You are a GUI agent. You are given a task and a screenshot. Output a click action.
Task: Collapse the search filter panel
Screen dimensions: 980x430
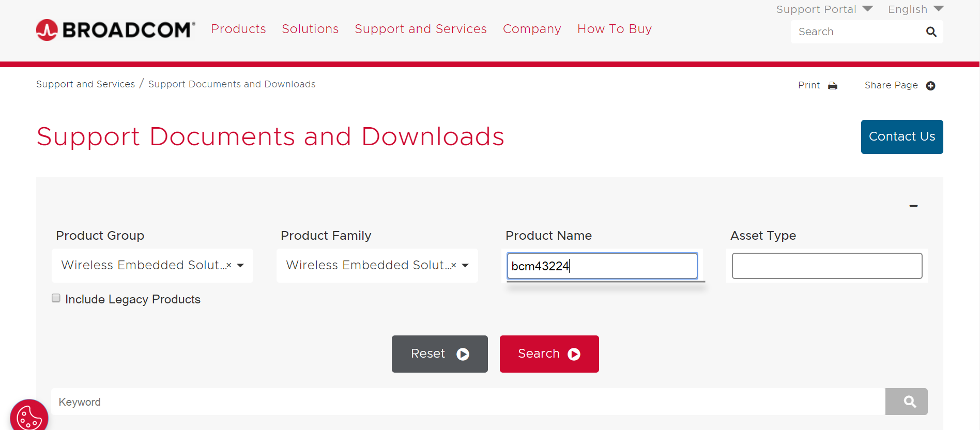click(x=913, y=206)
